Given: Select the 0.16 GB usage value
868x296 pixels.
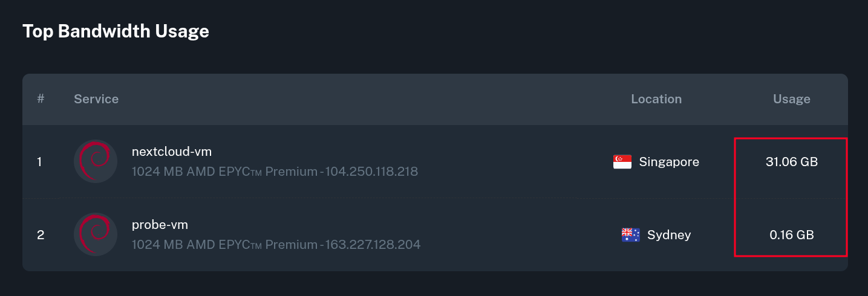Looking at the screenshot, I should coord(791,235).
